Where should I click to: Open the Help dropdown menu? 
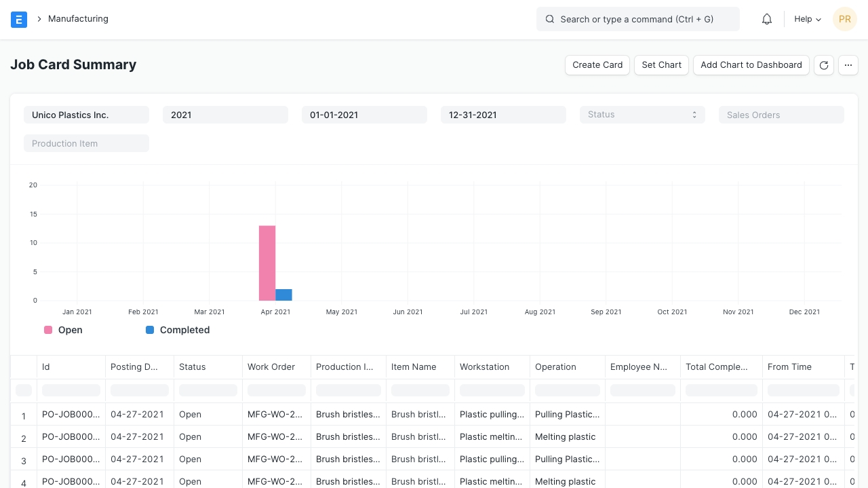[x=807, y=19]
